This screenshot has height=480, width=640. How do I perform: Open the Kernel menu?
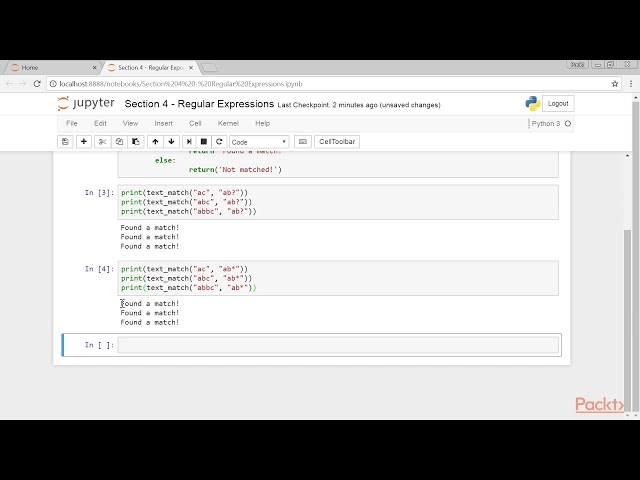(x=228, y=123)
